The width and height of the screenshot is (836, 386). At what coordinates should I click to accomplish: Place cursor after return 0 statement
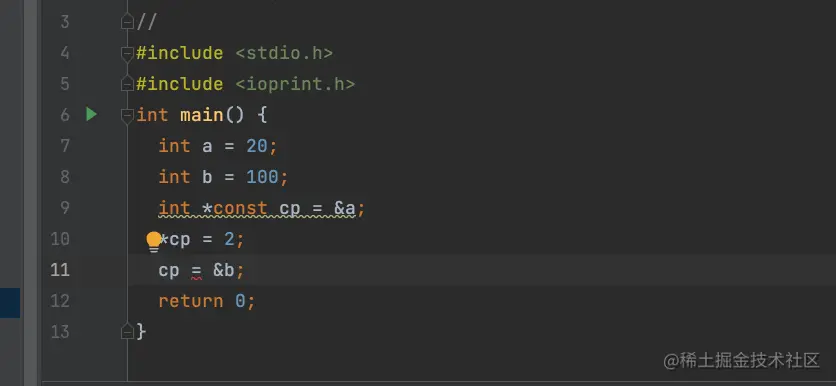(256, 301)
